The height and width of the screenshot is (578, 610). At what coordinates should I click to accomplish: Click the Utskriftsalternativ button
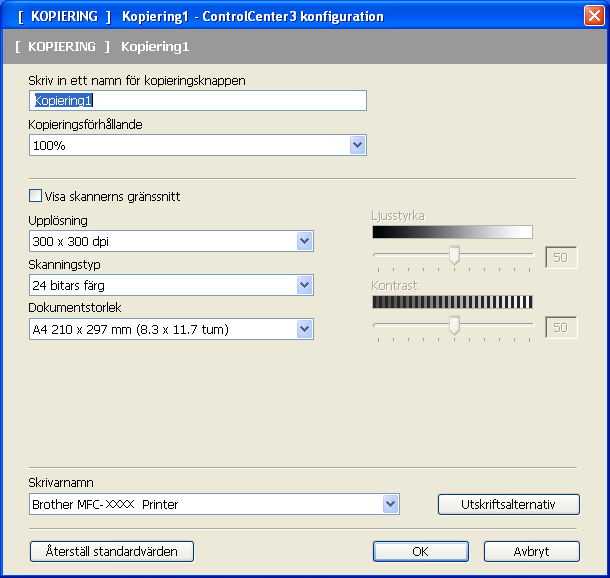(508, 504)
